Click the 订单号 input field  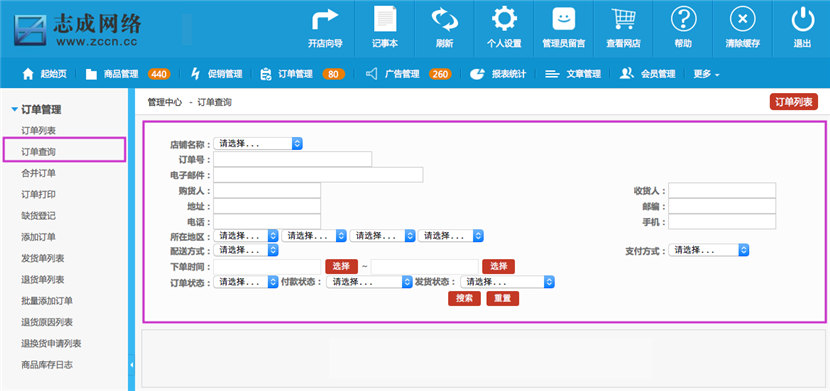pos(293,159)
